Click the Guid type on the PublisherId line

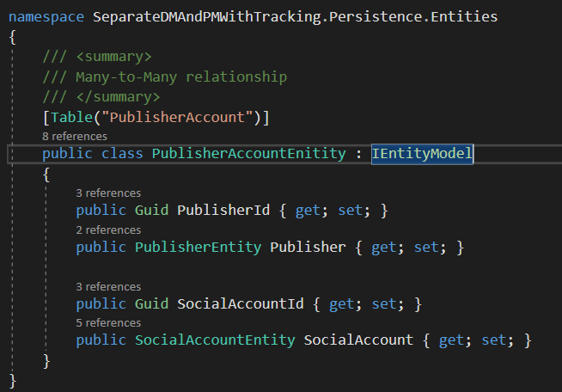[x=151, y=211]
